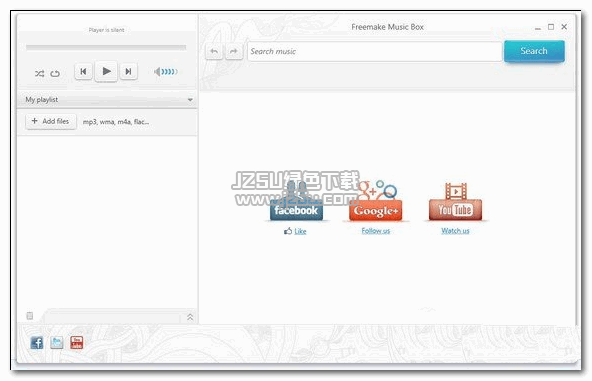
Task: Maximize the Freemake Music Box window
Action: tap(551, 27)
